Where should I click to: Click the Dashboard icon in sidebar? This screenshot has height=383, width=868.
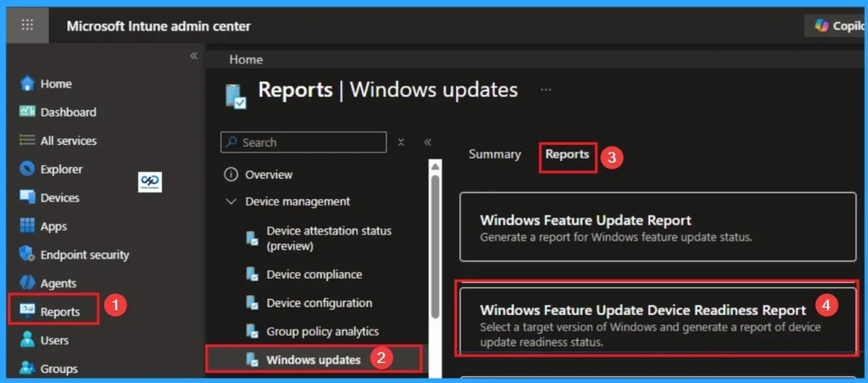click(26, 112)
